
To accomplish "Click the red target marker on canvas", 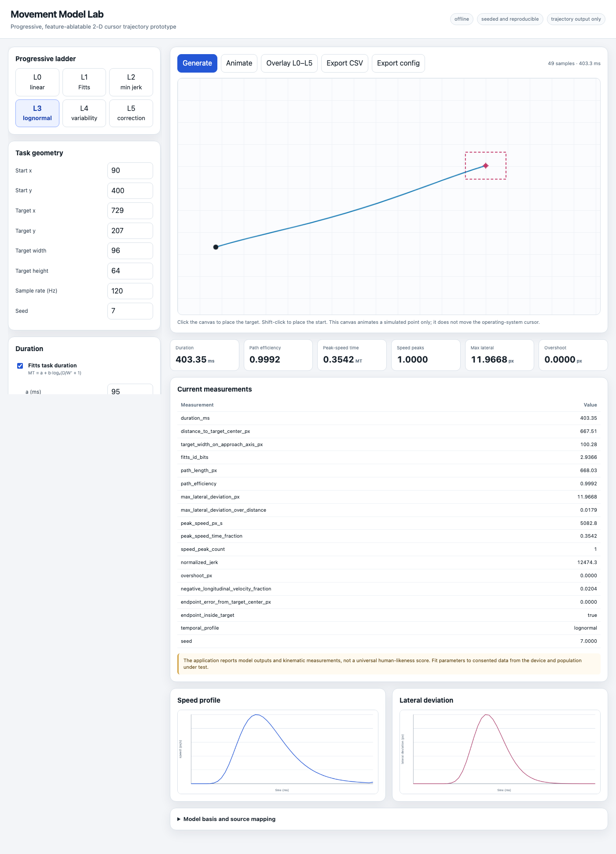I will pyautogui.click(x=486, y=166).
